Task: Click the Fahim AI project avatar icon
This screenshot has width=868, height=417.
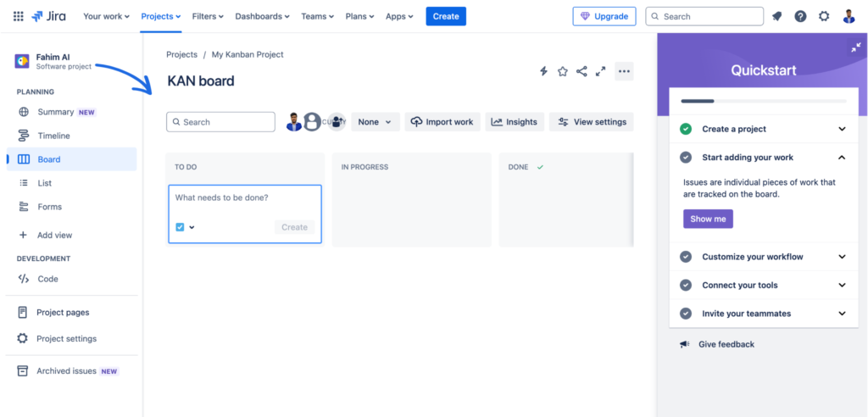Action: tap(22, 61)
